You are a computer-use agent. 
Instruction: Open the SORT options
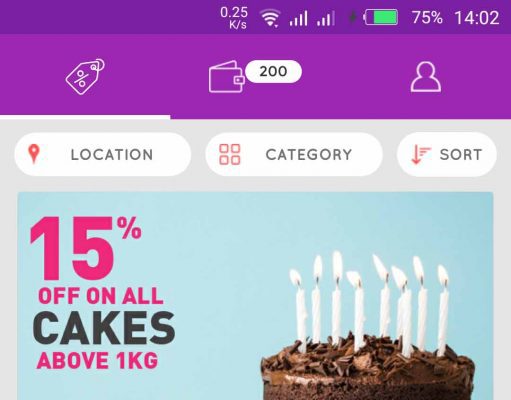447,154
